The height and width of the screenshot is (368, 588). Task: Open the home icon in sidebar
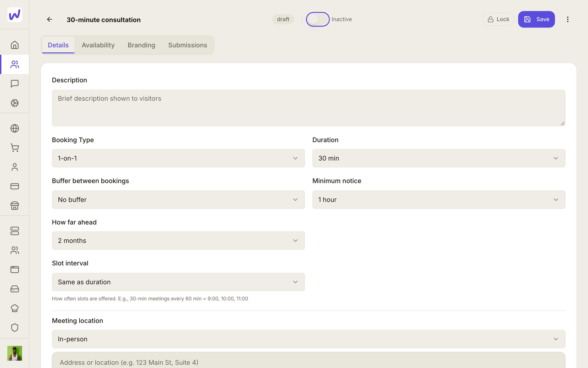tap(14, 45)
